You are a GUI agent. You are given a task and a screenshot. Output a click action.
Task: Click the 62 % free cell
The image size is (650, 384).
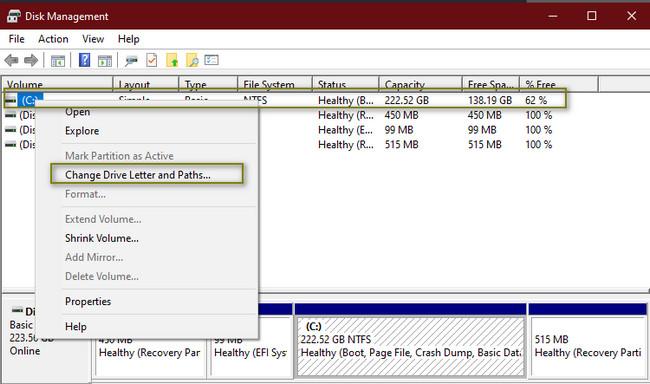pos(536,100)
